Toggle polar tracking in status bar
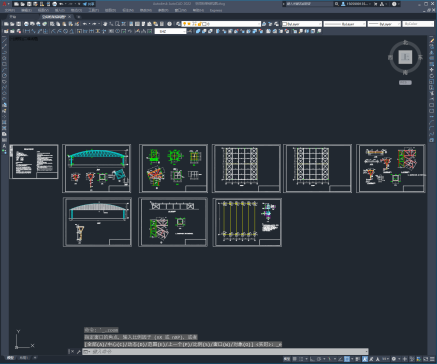Screen dimensions: 437x364 point(319,359)
